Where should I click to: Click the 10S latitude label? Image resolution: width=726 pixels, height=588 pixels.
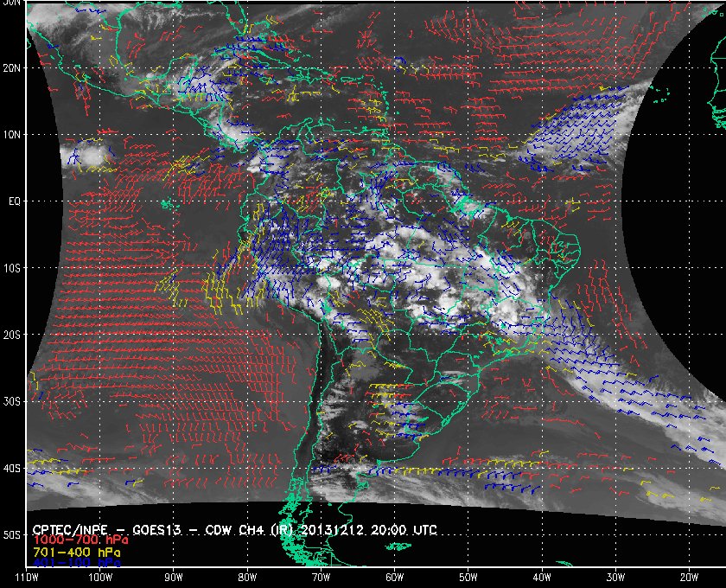point(11,268)
